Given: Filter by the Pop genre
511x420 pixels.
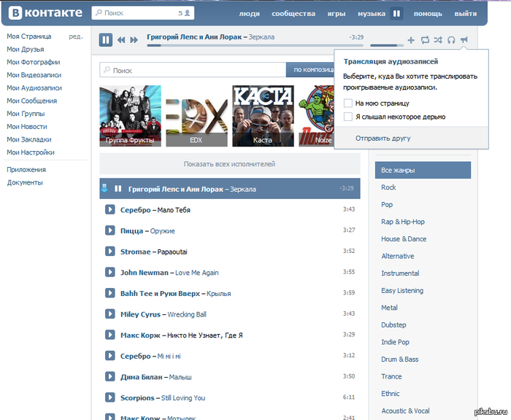Looking at the screenshot, I should (387, 204).
